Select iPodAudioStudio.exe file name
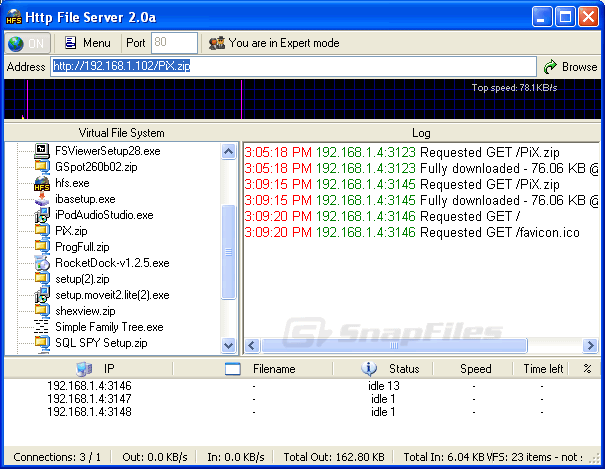This screenshot has height=469, width=605. click(104, 215)
